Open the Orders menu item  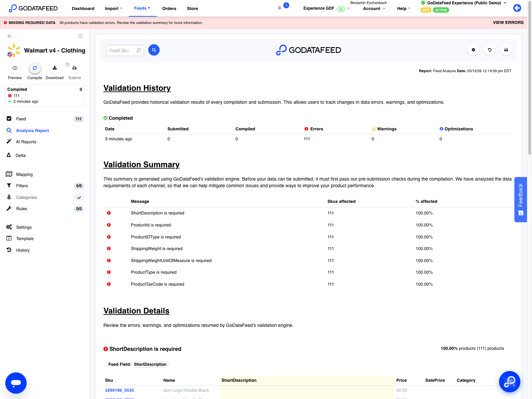click(x=169, y=8)
